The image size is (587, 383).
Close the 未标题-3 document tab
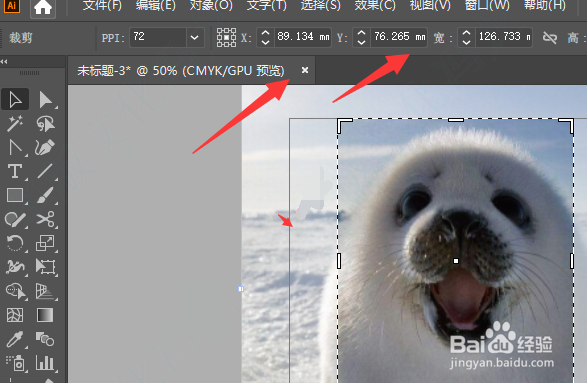pyautogui.click(x=305, y=70)
